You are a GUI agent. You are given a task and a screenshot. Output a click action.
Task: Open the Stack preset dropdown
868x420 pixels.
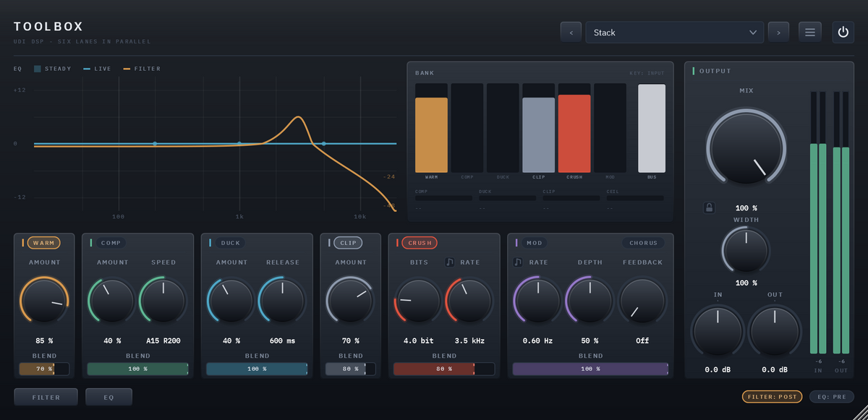[x=674, y=33]
